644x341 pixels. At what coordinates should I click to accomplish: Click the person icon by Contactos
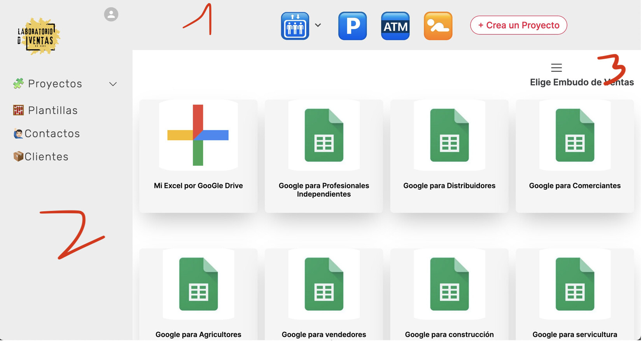[18, 134]
